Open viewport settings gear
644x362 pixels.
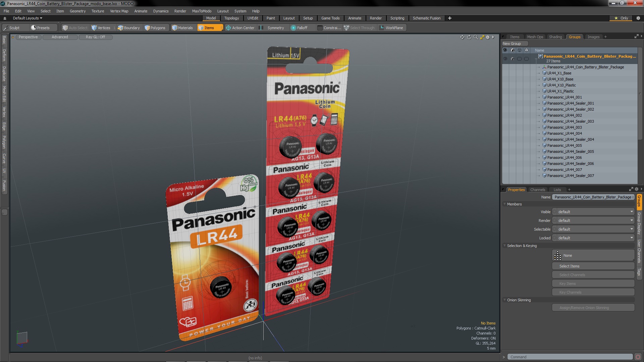coord(488,37)
